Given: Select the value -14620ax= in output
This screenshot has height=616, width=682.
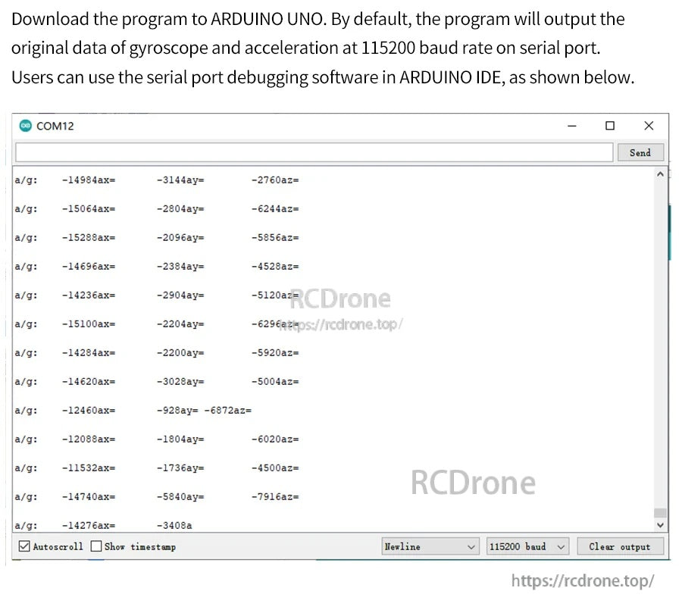Looking at the screenshot, I should (x=89, y=382).
